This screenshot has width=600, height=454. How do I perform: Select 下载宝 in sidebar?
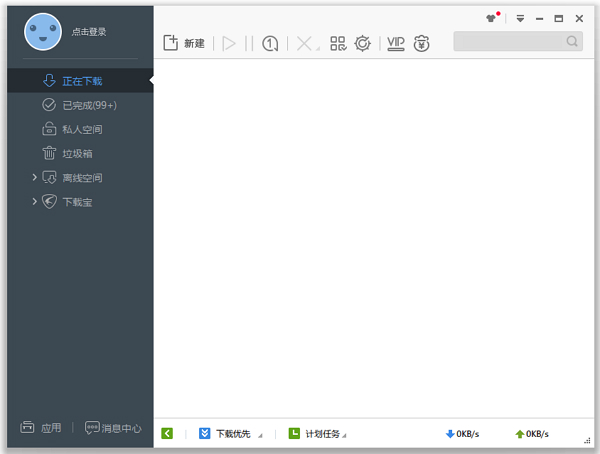77,202
